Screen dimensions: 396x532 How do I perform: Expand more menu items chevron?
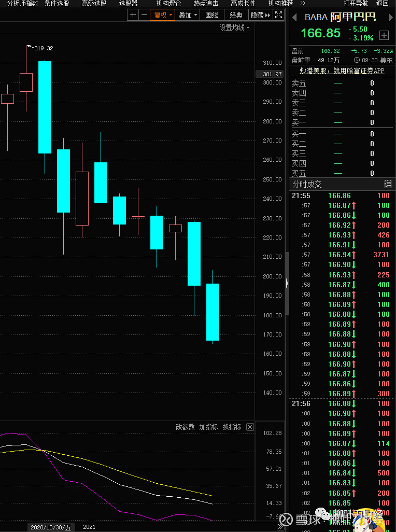302,4
